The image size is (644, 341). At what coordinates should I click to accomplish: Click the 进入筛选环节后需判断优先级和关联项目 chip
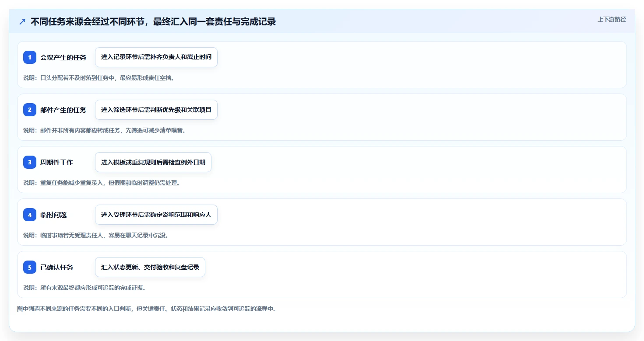click(156, 110)
